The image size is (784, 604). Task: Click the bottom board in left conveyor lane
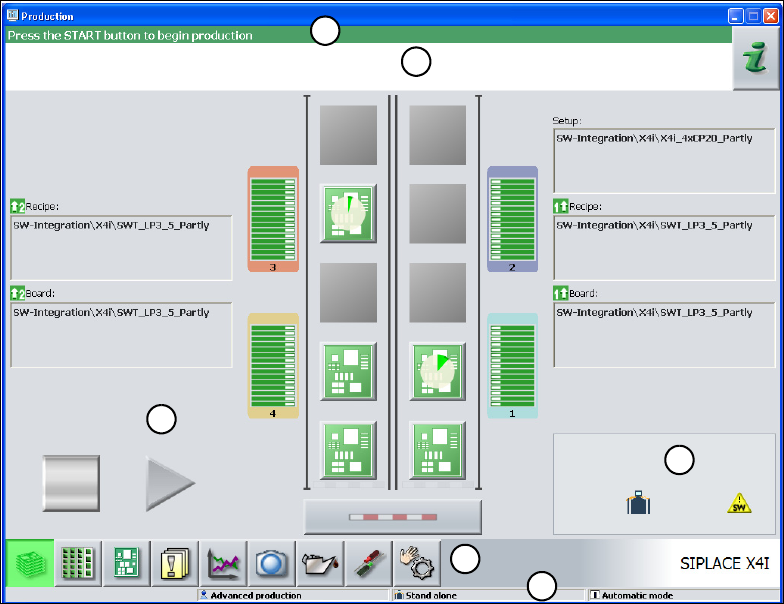pyautogui.click(x=348, y=450)
